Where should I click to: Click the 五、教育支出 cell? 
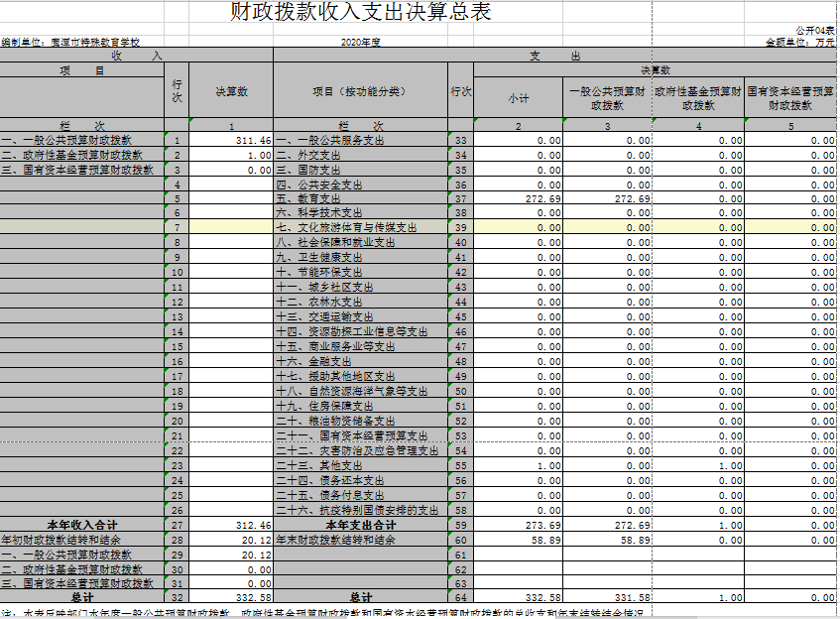click(361, 198)
